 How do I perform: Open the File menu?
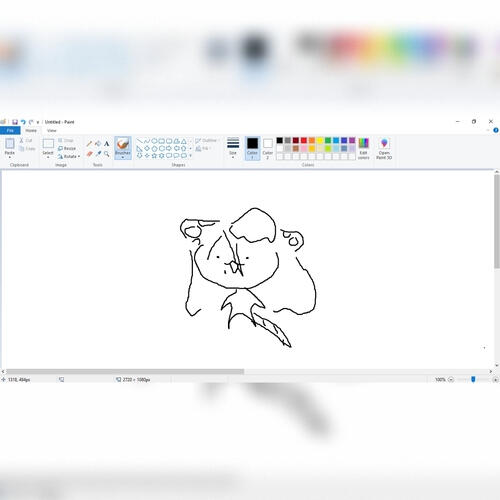[10, 130]
